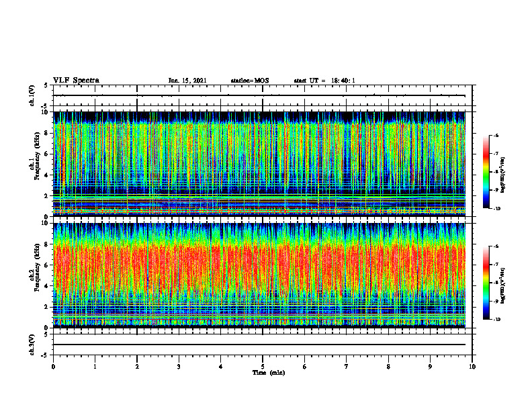Click the time axis tick label "6"
The width and height of the screenshot is (532, 411).
click(304, 367)
